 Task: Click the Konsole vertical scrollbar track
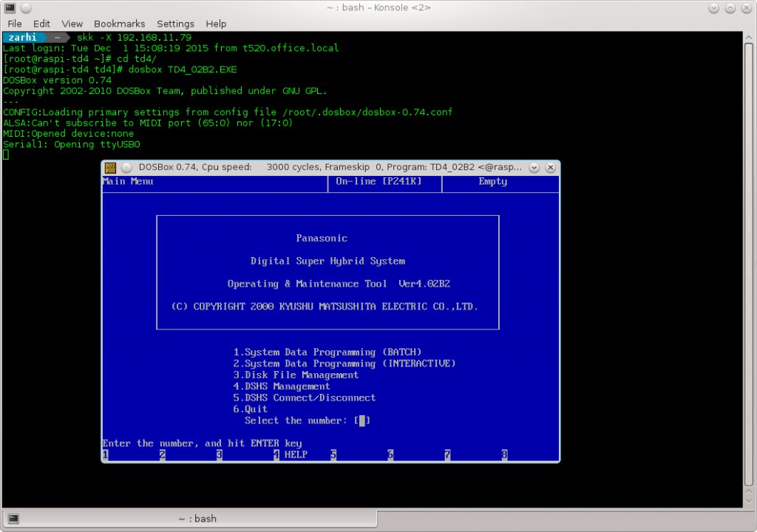tap(749, 265)
